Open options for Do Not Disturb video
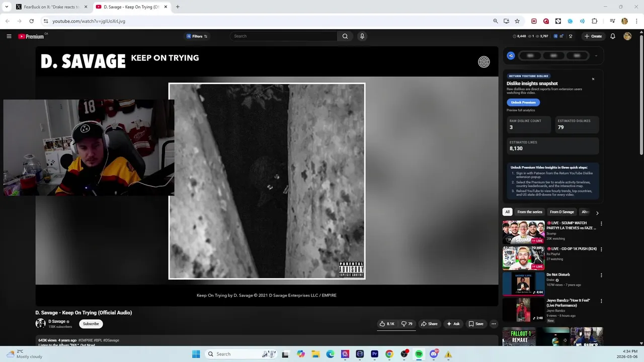 pyautogui.click(x=601, y=276)
